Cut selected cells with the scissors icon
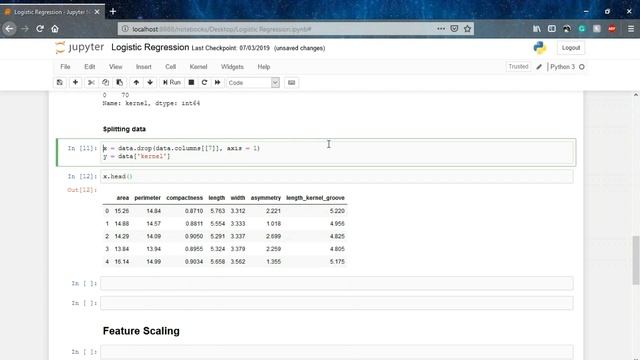 91,82
